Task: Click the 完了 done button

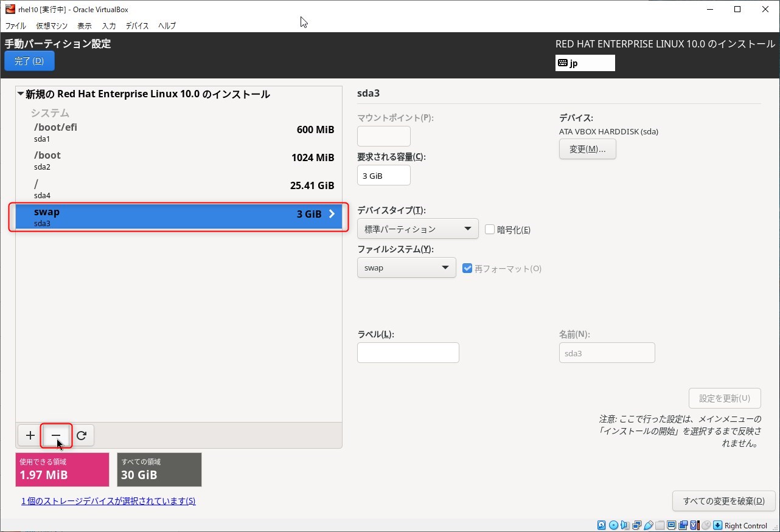Action: tap(29, 61)
